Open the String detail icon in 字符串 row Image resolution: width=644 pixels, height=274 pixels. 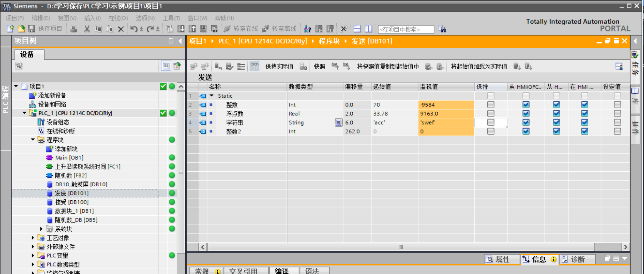pos(339,123)
